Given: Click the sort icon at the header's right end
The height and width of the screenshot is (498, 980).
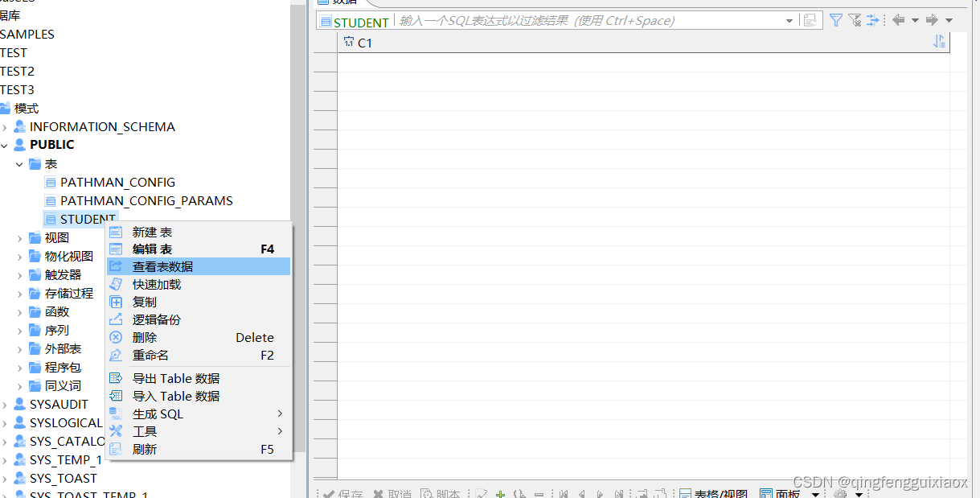Looking at the screenshot, I should pyautogui.click(x=939, y=42).
